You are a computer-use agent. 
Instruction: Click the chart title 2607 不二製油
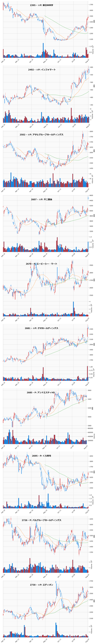tap(41, 200)
